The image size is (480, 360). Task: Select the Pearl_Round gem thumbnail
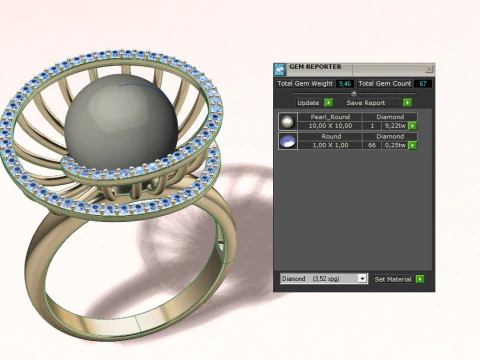point(288,122)
